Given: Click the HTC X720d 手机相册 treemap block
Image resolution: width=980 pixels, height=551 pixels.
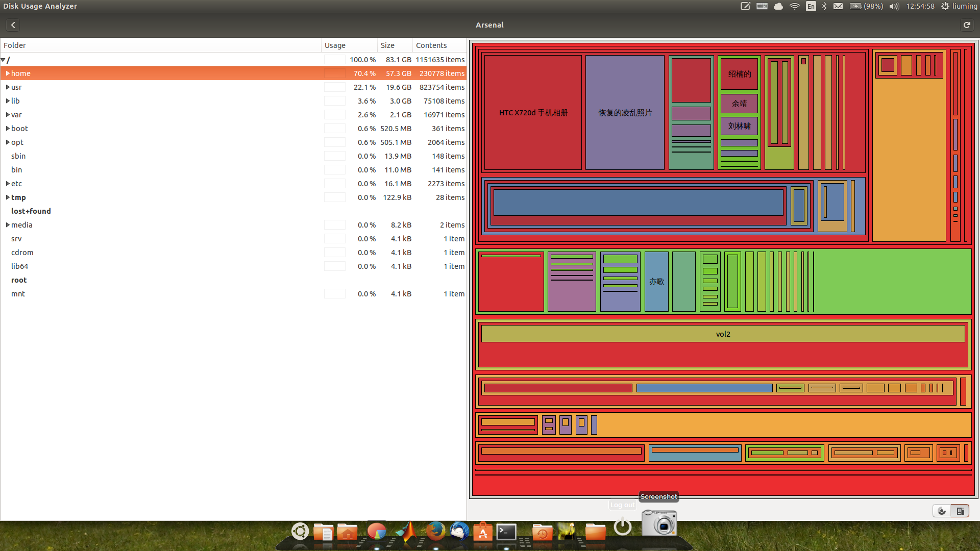Looking at the screenshot, I should (533, 112).
